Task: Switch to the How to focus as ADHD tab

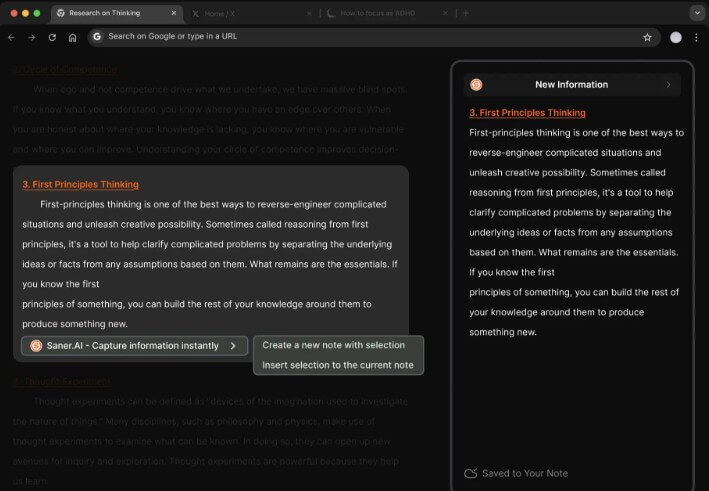Action: coord(388,14)
